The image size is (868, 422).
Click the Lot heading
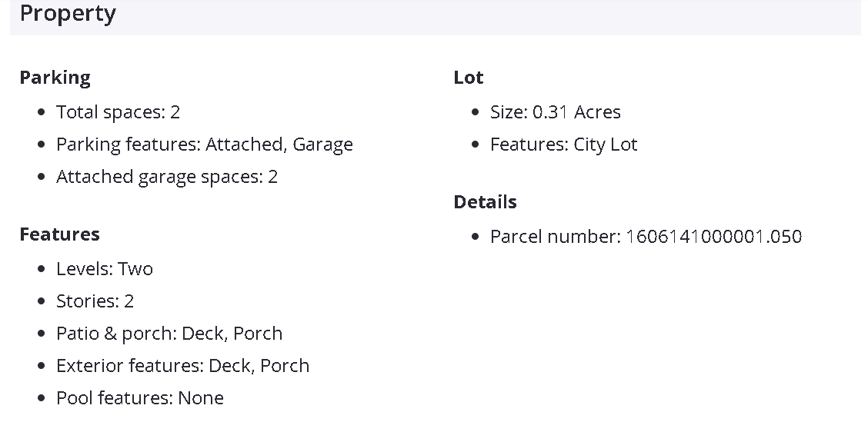click(x=468, y=78)
